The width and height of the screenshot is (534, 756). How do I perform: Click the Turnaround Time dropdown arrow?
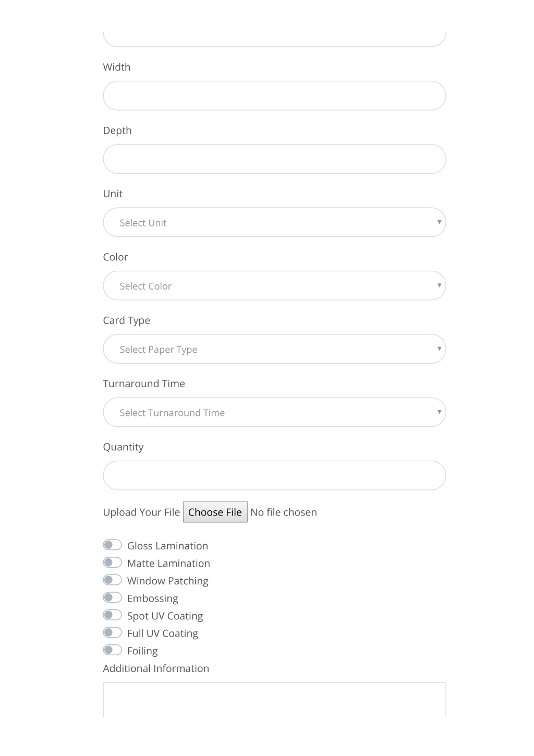point(439,412)
